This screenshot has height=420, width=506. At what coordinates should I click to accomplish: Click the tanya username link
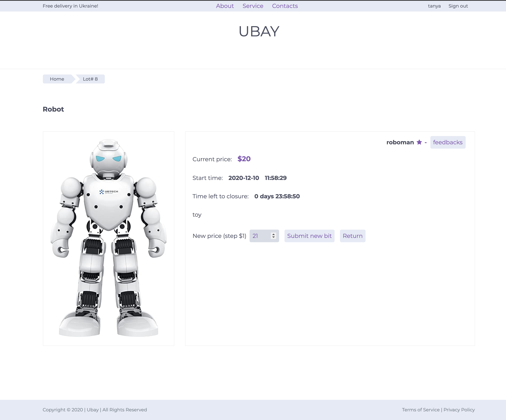click(434, 6)
